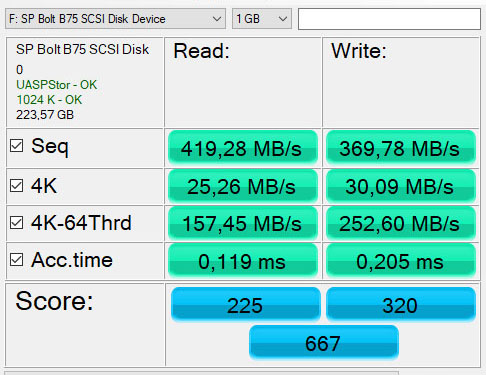Click the drive selector dropdown arrow
The height and width of the screenshot is (375, 486).
(217, 19)
